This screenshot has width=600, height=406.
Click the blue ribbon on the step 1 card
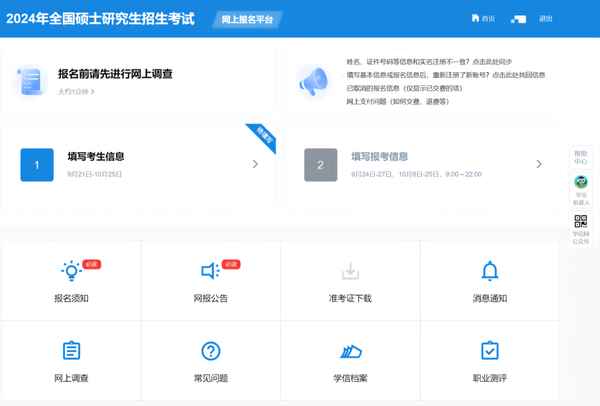coord(263,137)
